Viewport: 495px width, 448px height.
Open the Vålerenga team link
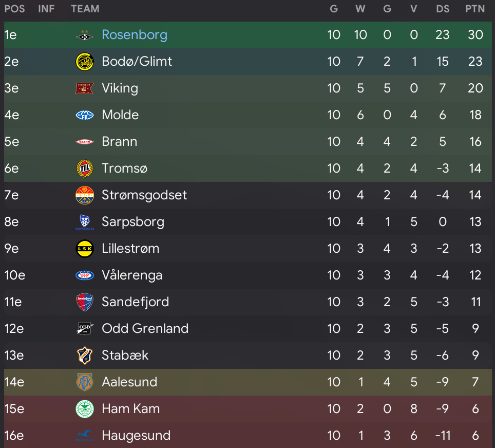(132, 275)
